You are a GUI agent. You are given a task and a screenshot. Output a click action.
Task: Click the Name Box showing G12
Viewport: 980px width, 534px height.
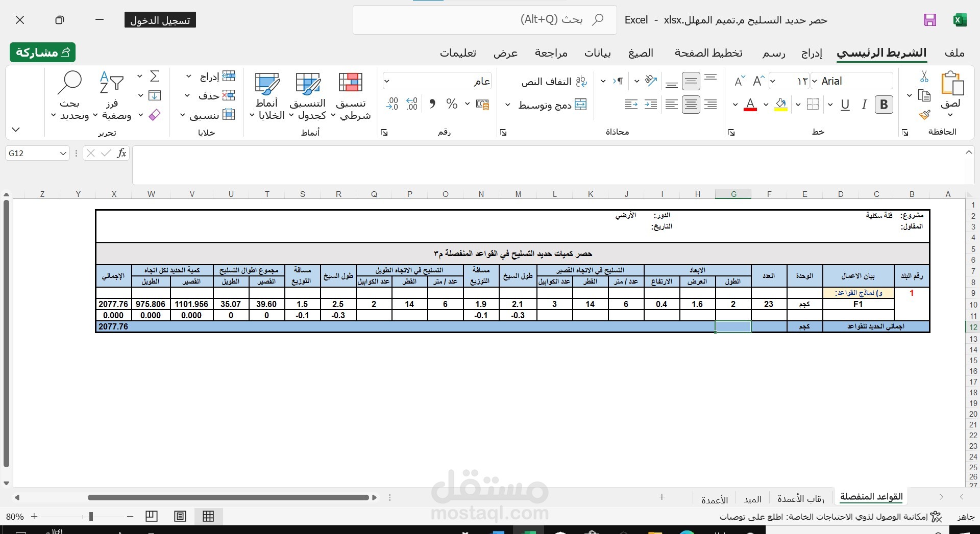[x=37, y=153]
